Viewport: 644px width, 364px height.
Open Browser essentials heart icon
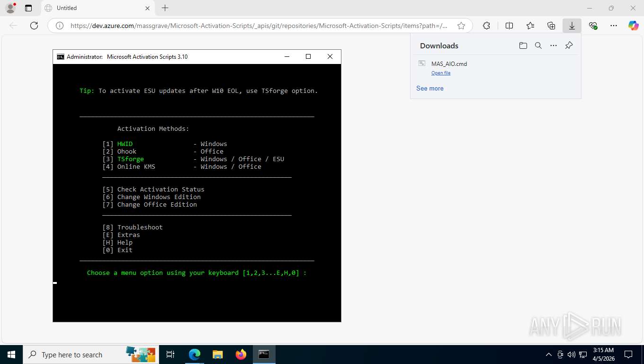(x=593, y=26)
